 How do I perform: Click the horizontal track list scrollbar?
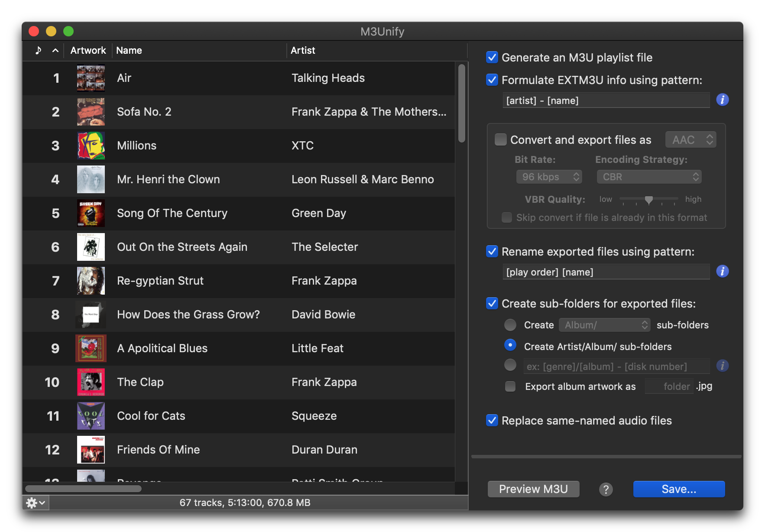point(83,489)
